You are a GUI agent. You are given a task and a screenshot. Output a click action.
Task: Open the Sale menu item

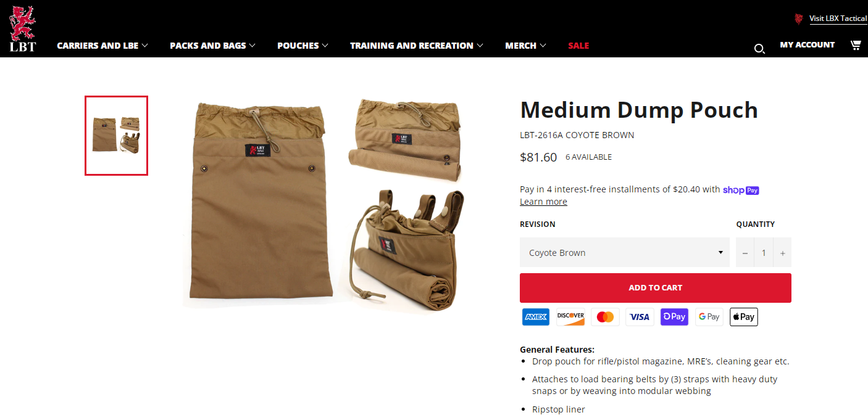[x=578, y=46]
